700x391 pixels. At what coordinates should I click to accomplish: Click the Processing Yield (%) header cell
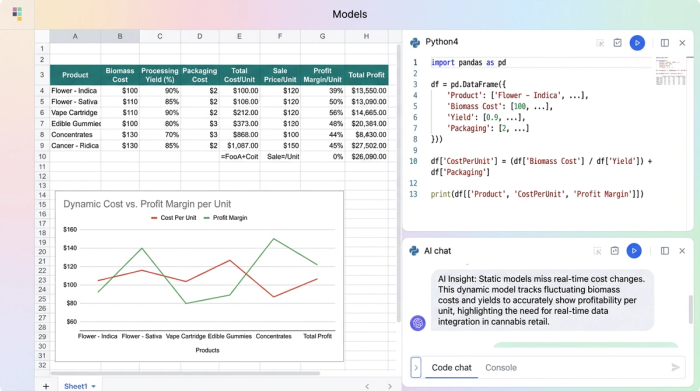pyautogui.click(x=159, y=75)
